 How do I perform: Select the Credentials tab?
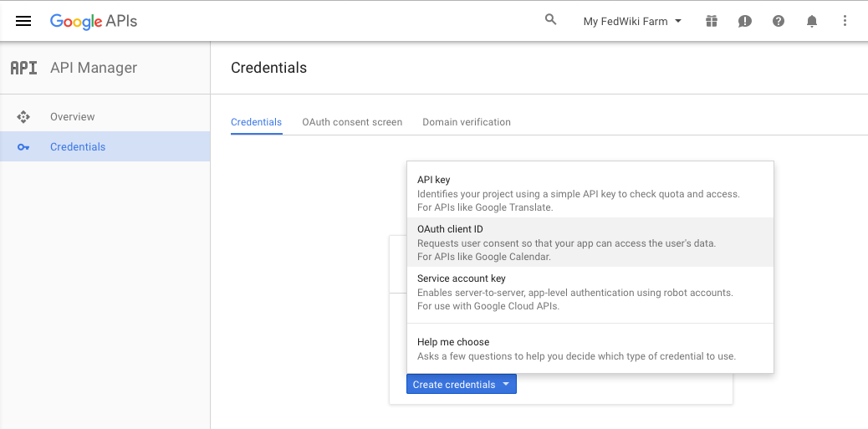click(x=257, y=122)
